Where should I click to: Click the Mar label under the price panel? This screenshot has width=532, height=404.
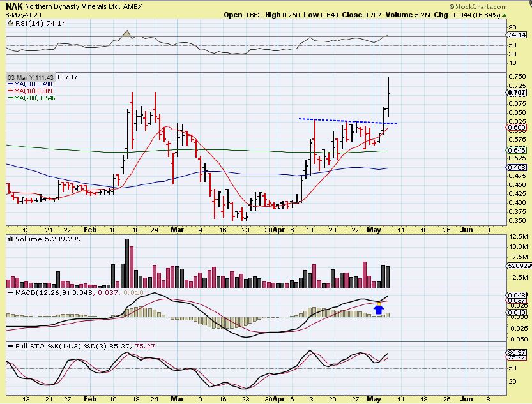[x=177, y=230]
